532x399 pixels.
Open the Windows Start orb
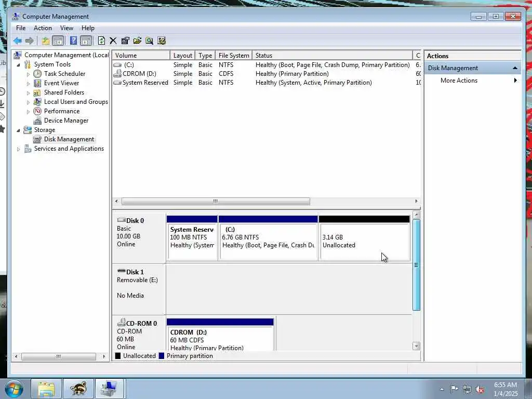click(x=14, y=389)
